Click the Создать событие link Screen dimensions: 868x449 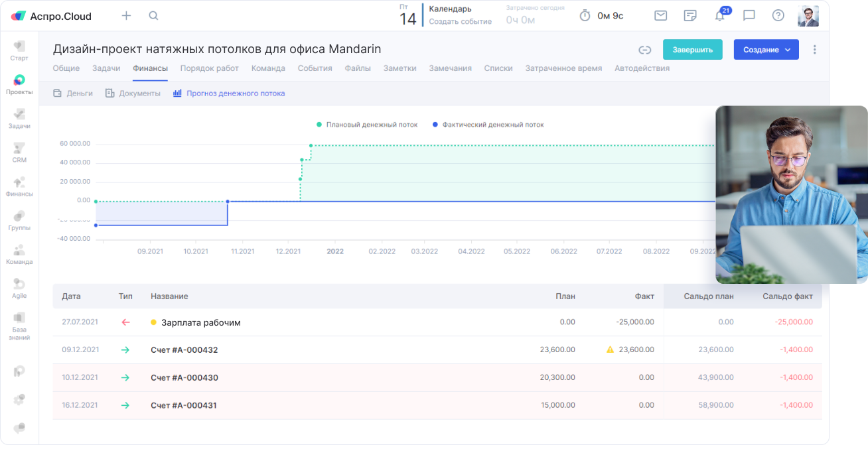click(460, 21)
